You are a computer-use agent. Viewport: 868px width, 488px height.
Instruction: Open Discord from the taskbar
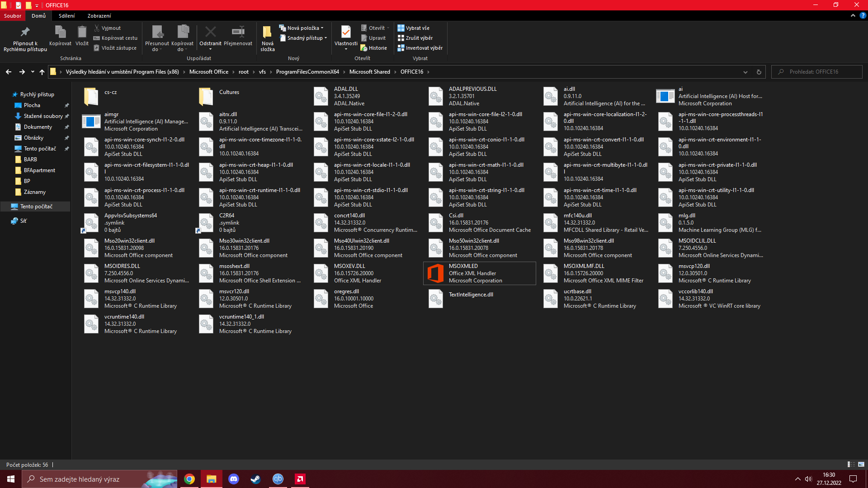pos(234,479)
